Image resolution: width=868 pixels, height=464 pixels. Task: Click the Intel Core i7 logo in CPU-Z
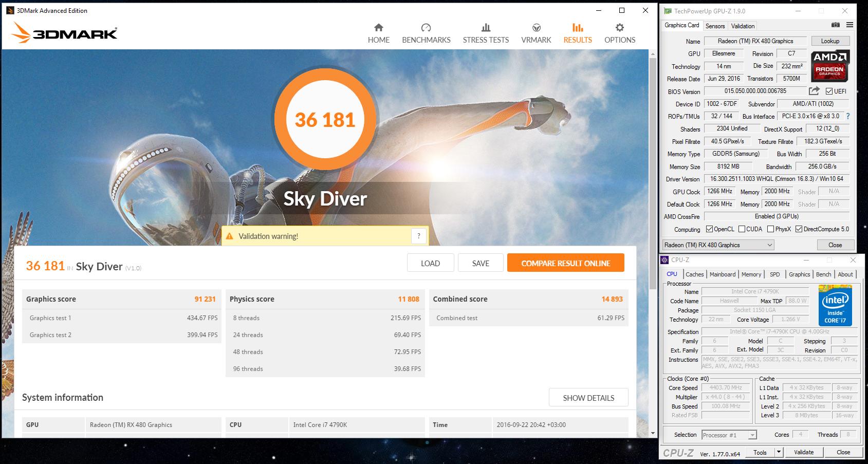coord(835,305)
